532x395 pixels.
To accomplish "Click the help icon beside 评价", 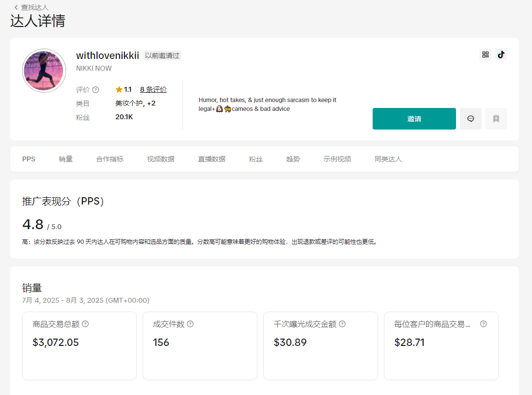I will point(96,90).
